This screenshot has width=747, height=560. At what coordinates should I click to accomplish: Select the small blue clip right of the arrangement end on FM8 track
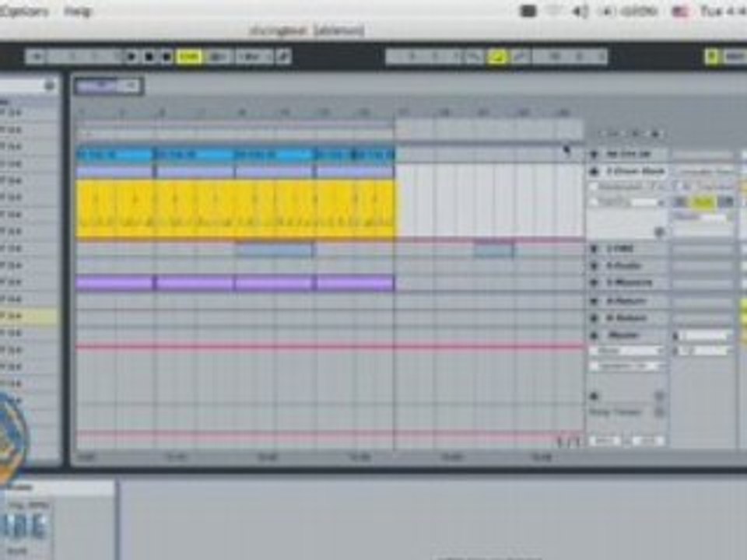pos(494,249)
